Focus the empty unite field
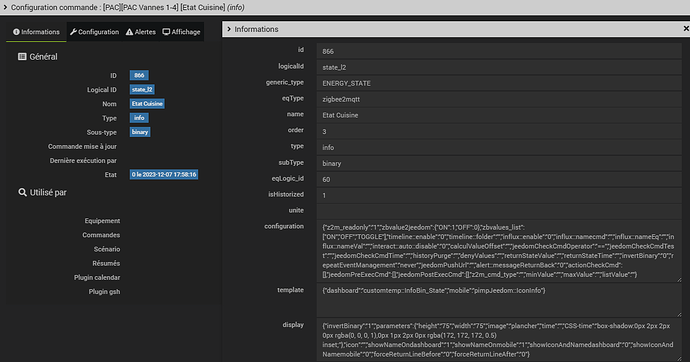The width and height of the screenshot is (690, 362). pos(499,211)
